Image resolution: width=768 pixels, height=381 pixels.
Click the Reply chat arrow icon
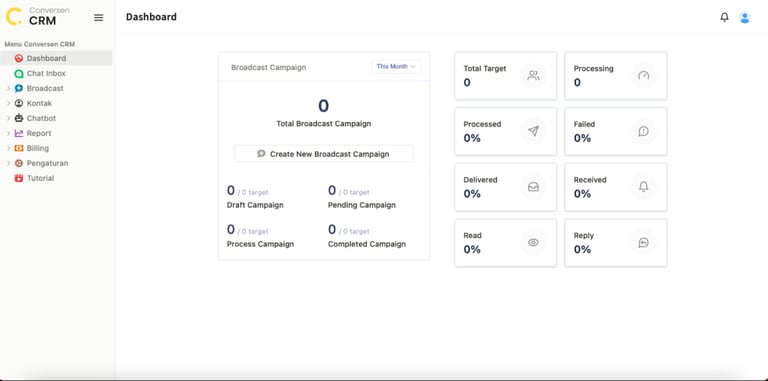tap(644, 242)
